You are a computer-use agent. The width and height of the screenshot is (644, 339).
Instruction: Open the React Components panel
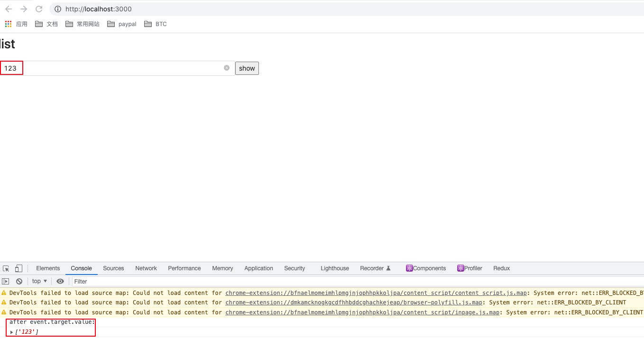[425, 268]
